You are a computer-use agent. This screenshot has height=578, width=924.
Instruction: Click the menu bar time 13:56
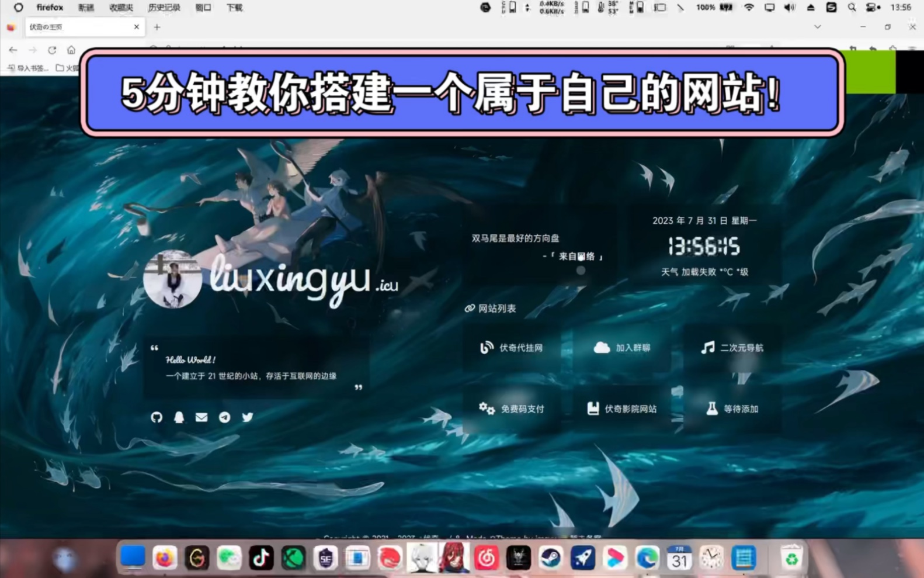901,8
